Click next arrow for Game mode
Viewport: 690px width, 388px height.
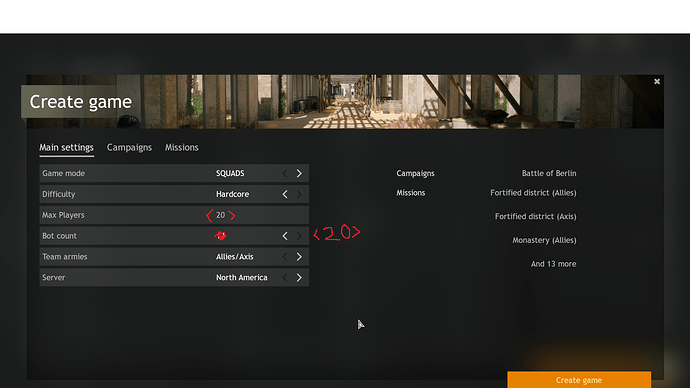299,173
